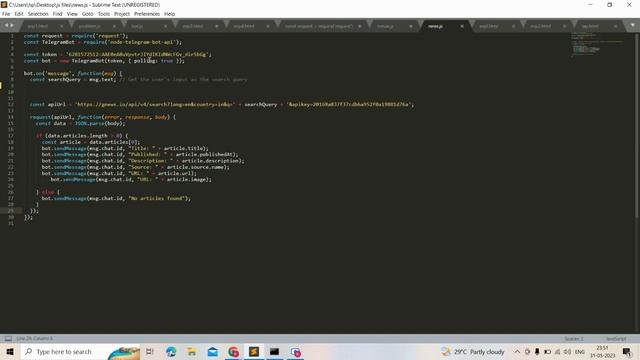Open the Windows Start menu
Viewport: 640px width, 360px height.
(x=10, y=351)
